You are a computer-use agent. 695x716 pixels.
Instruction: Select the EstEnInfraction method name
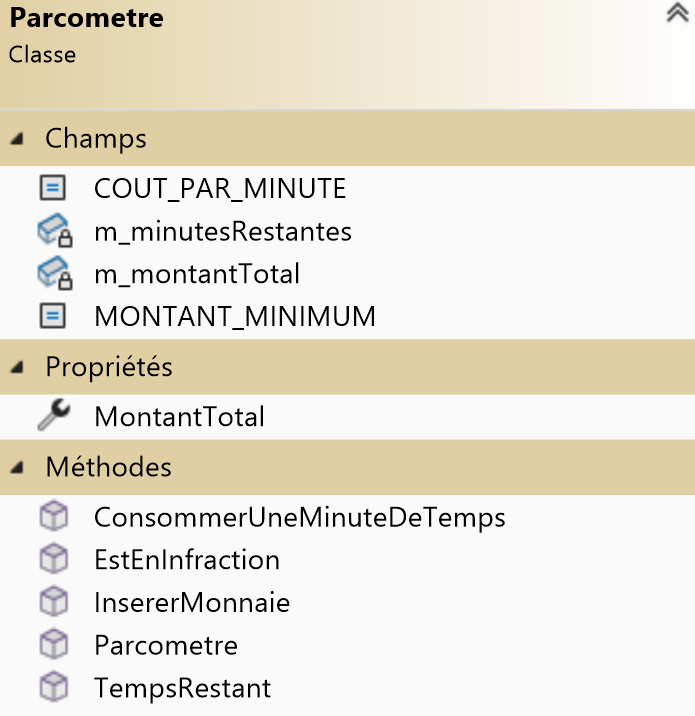186,560
